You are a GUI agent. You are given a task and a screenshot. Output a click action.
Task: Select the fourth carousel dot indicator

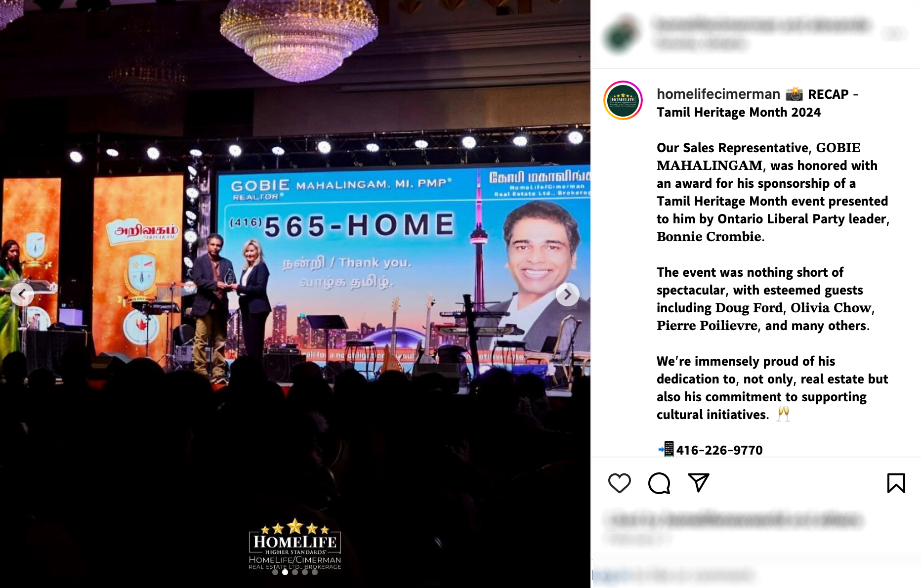[x=305, y=572]
